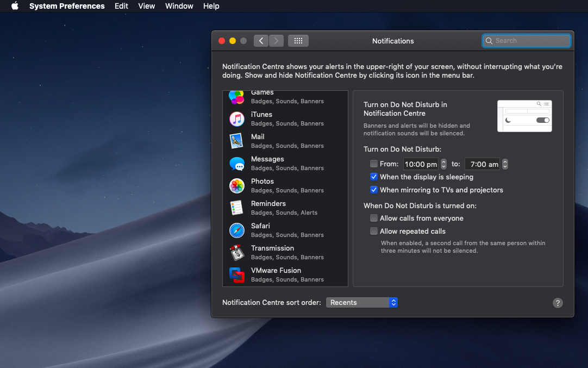Open the View menu
The image size is (588, 368).
[146, 6]
